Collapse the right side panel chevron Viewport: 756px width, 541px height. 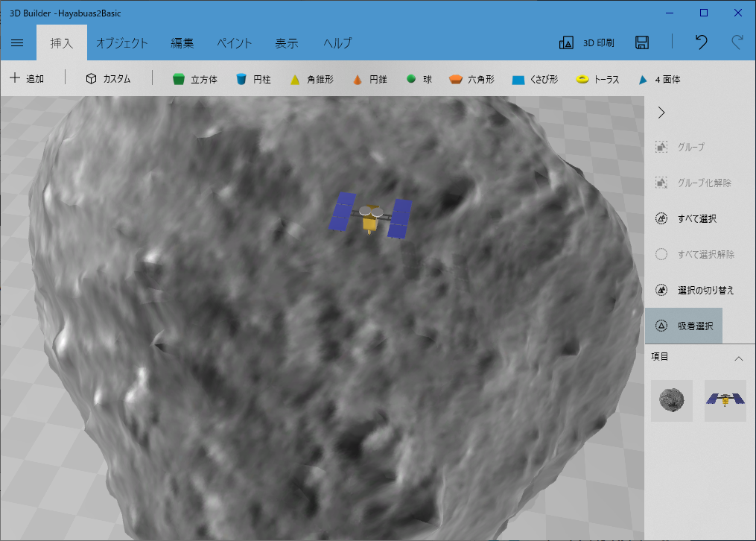tap(661, 113)
